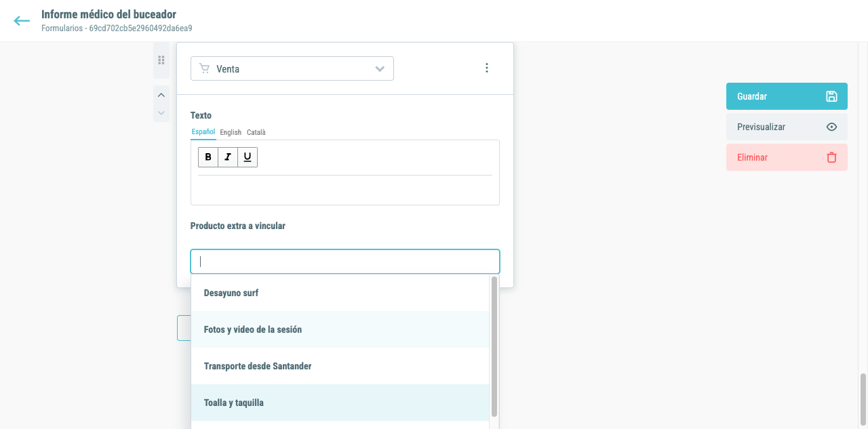
Task: Switch to the Català language tab
Action: coord(256,132)
